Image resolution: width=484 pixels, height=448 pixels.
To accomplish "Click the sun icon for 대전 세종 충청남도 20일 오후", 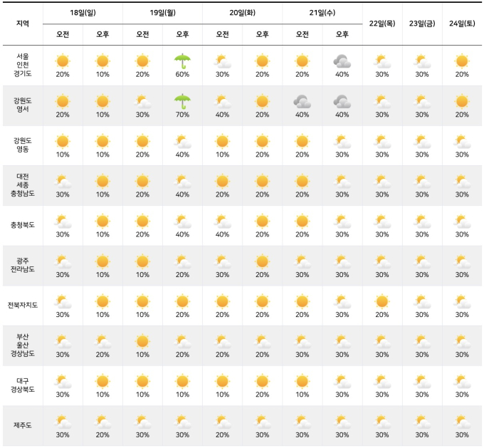I will 262,182.
